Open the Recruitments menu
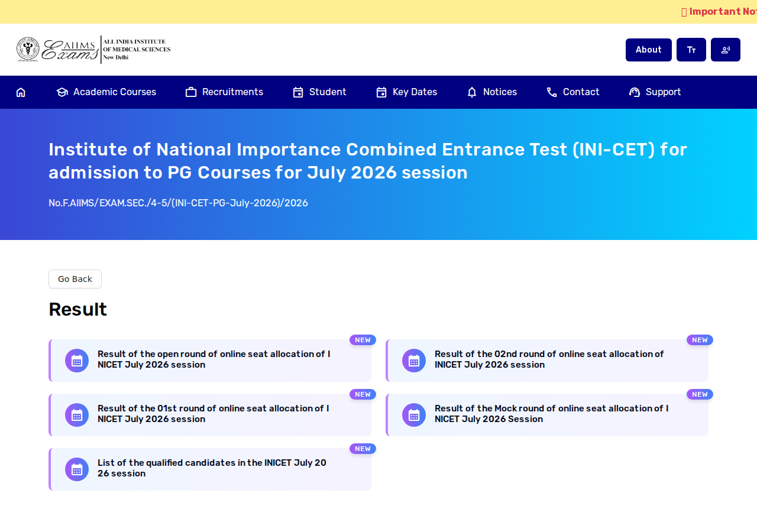Screen dimensions: 757x532 pyautogui.click(x=224, y=92)
